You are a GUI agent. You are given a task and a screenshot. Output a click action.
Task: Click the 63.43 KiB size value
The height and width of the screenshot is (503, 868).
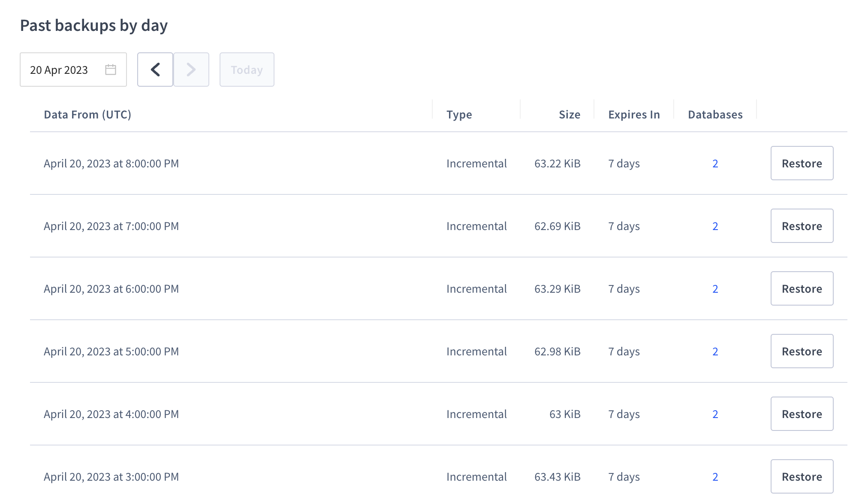point(558,477)
